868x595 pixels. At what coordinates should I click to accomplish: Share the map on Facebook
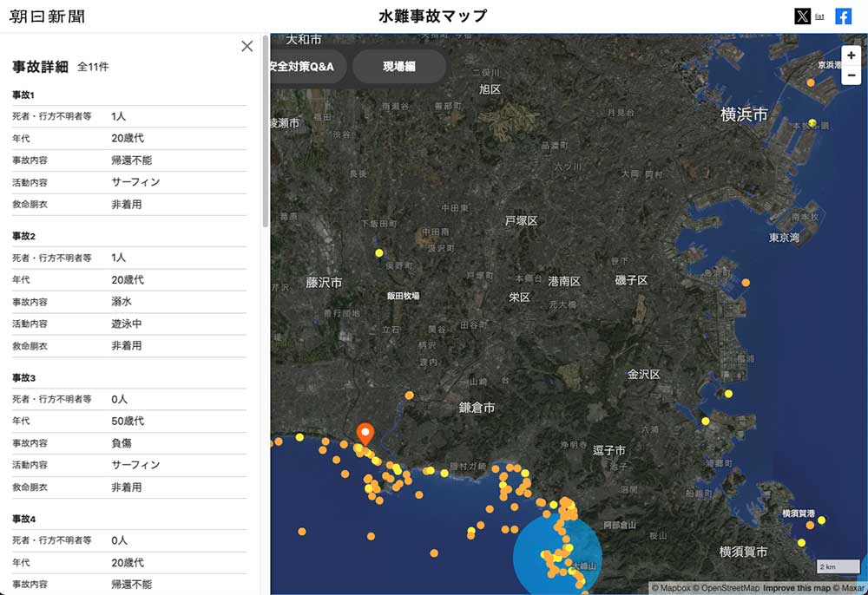click(x=843, y=16)
